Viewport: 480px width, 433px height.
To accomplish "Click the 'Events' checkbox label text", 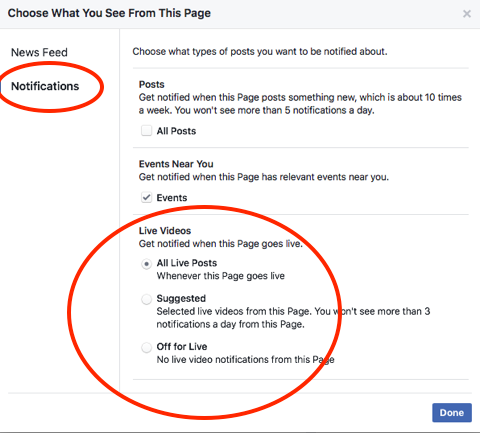I will pyautogui.click(x=172, y=198).
